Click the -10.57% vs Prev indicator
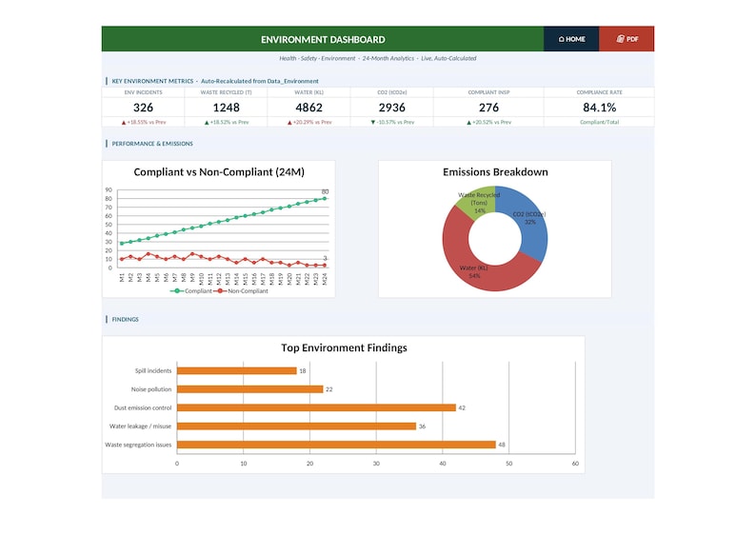This screenshot has height=535, width=756. pyautogui.click(x=392, y=123)
